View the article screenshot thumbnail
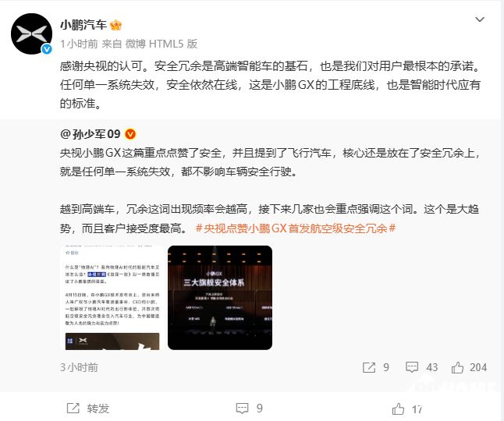Viewport: 504px width, 421px height. tap(112, 298)
